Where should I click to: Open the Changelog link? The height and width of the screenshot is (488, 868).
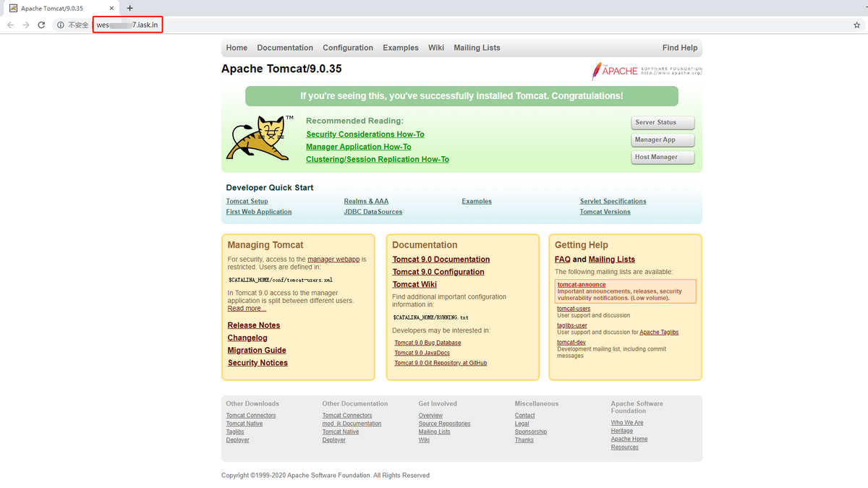[x=247, y=338]
